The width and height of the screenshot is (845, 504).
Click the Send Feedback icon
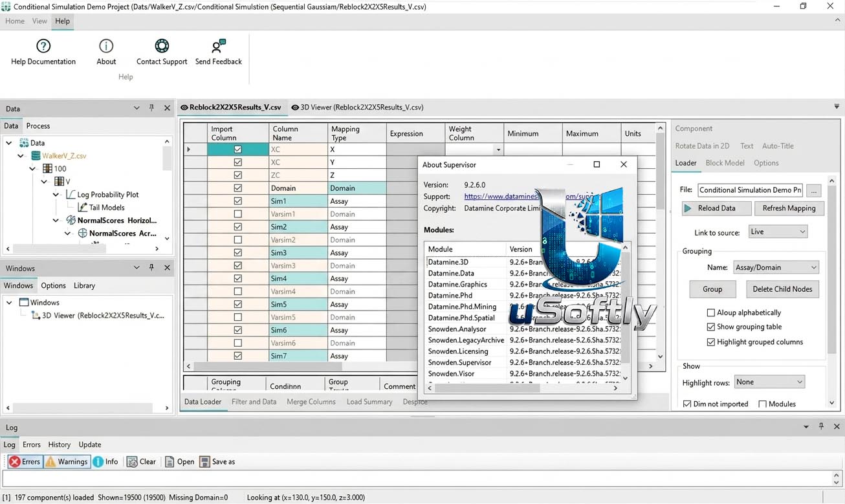[x=219, y=46]
